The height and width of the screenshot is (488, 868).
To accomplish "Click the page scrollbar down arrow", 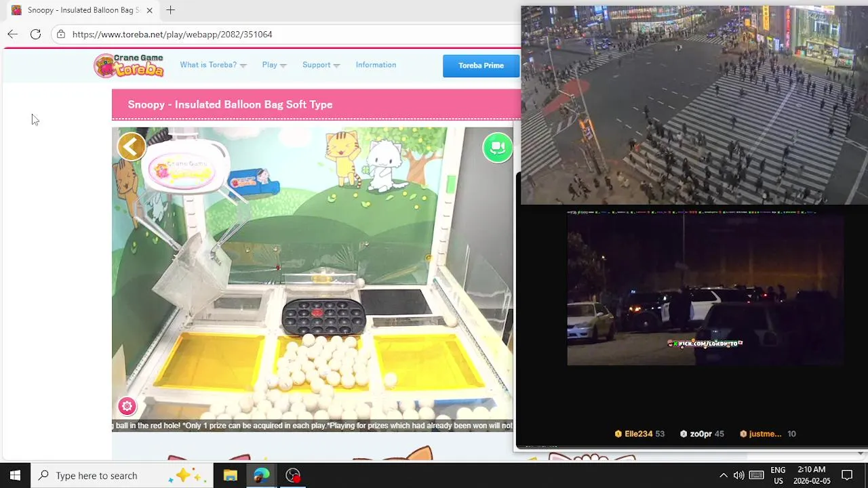I will (861, 453).
